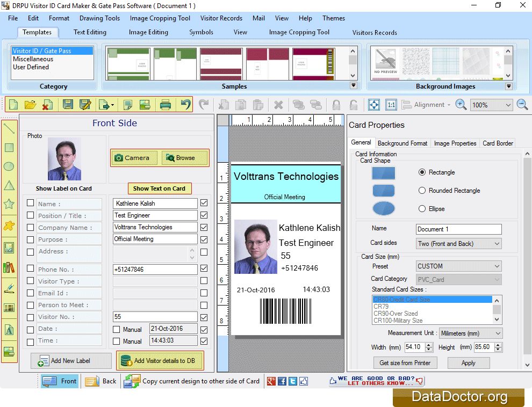
Task: Select the Signature pen tool
Action: [x=9, y=288]
